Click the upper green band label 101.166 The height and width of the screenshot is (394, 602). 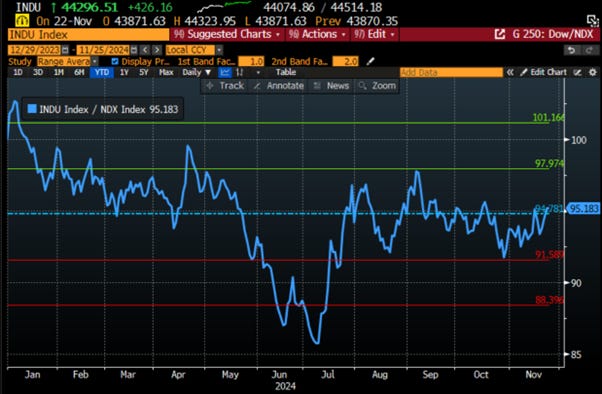(x=549, y=117)
